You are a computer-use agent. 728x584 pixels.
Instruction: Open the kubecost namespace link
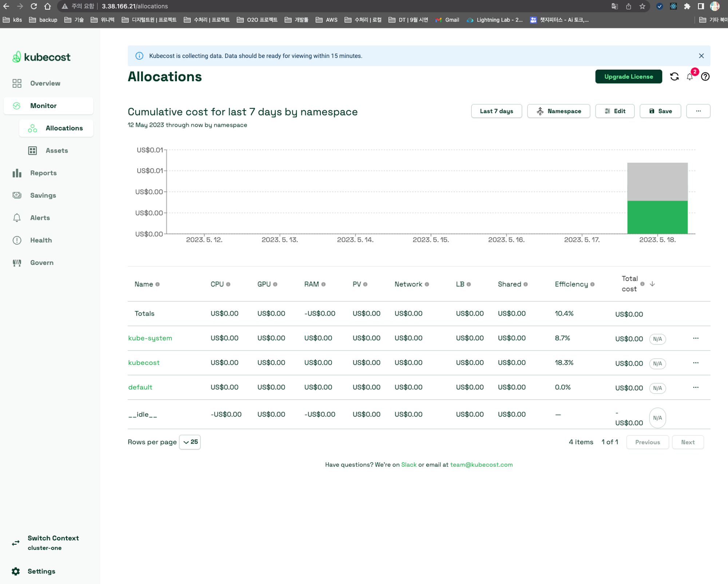pyautogui.click(x=144, y=363)
